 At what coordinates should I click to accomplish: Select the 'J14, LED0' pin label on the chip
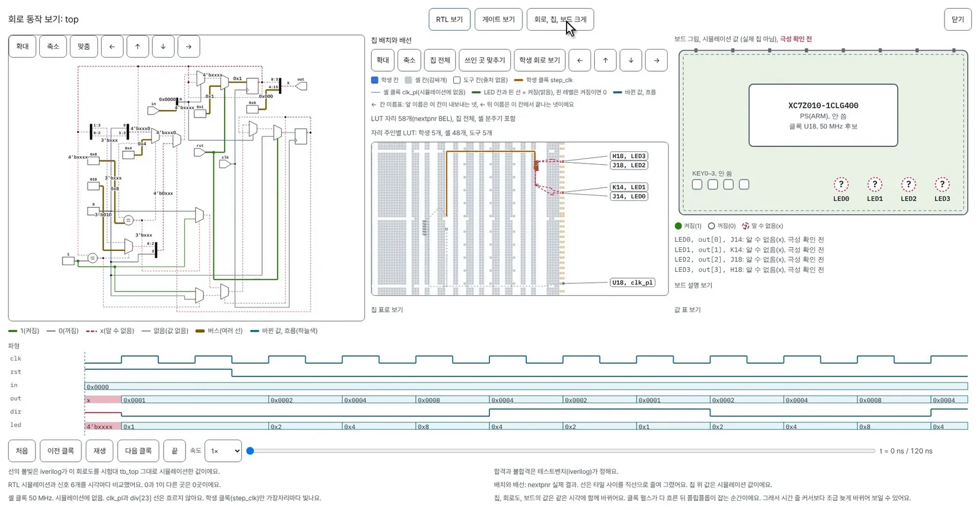click(x=629, y=197)
